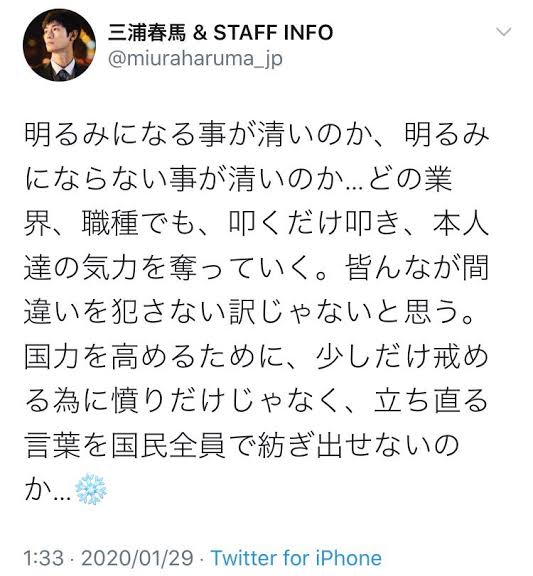Screen dimensions: 533x576
Task: Click the 1:33 timestamp
Action: (44, 558)
